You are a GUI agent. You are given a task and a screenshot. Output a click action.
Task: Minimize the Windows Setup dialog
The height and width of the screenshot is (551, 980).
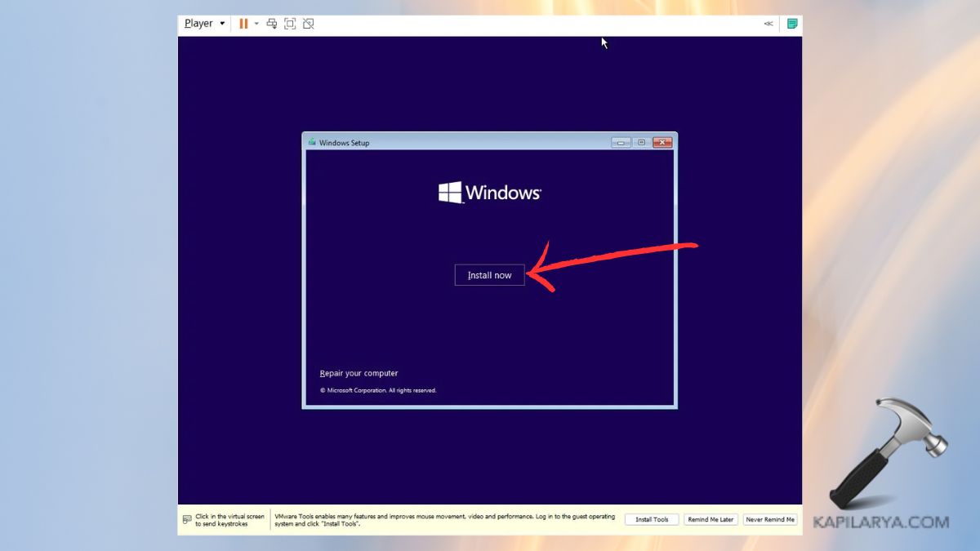tap(621, 143)
